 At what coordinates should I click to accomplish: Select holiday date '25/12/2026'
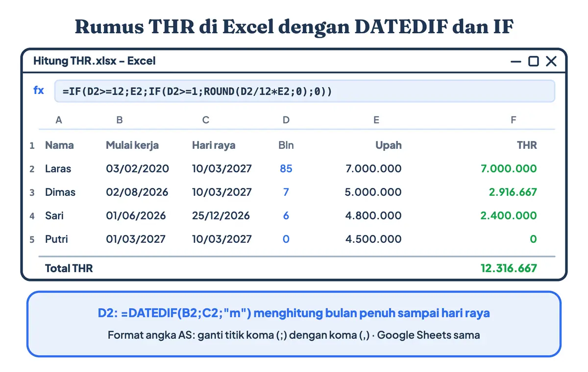click(221, 216)
